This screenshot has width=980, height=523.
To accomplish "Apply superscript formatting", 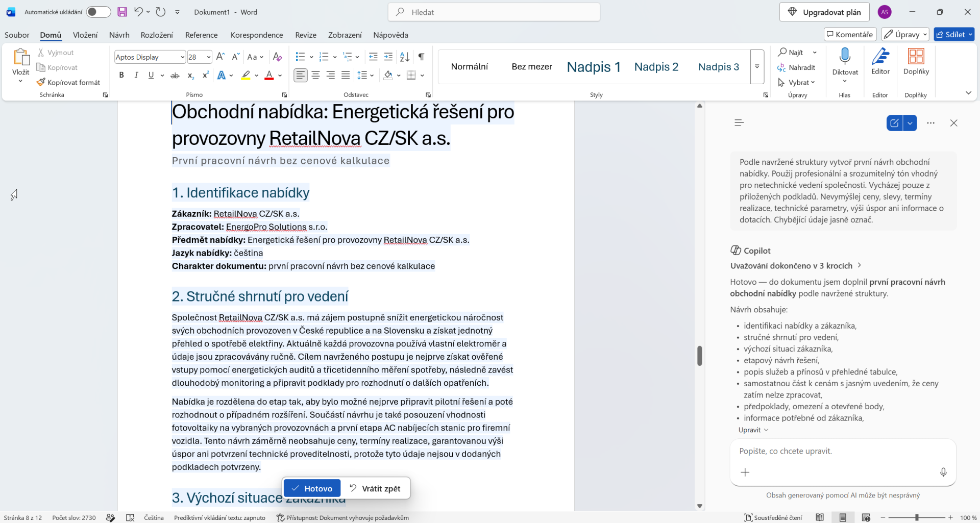I will point(206,76).
